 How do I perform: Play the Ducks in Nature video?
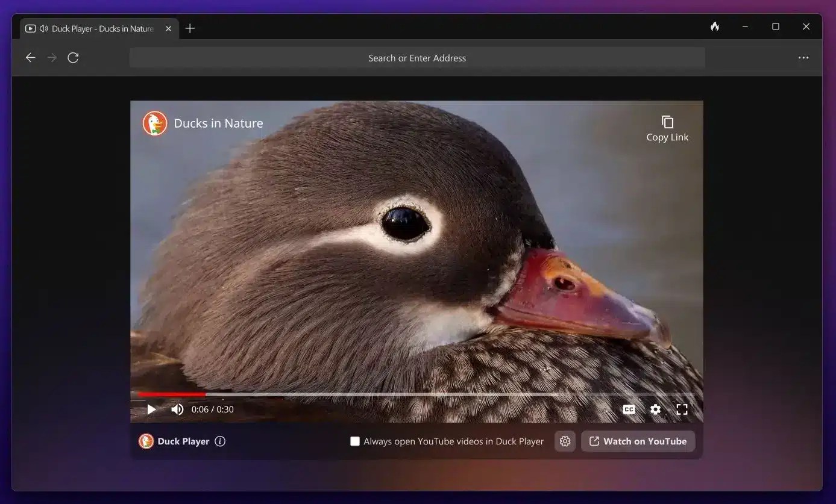151,409
